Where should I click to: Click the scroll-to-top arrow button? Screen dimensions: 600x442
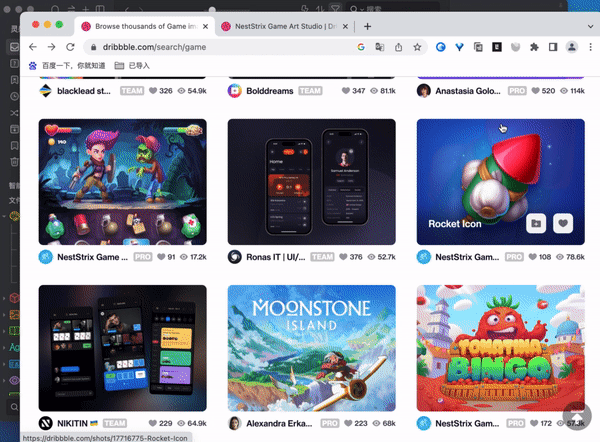point(577,416)
